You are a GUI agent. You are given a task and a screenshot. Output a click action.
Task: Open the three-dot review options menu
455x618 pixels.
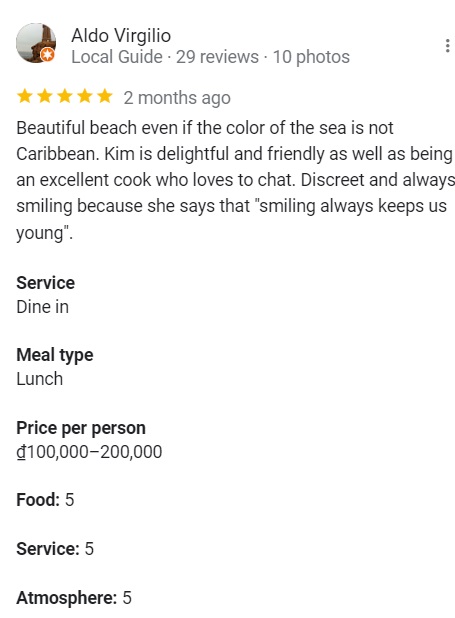point(447,46)
